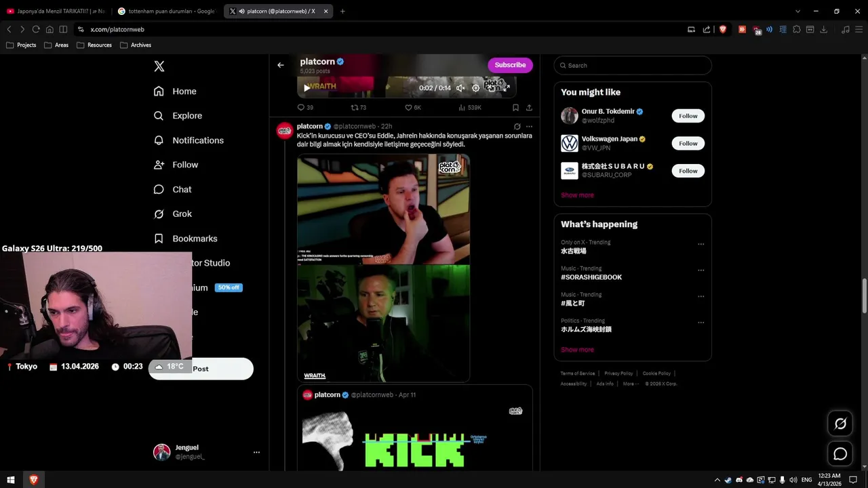
Task: Open the Follow sidebar item
Action: [176, 165]
